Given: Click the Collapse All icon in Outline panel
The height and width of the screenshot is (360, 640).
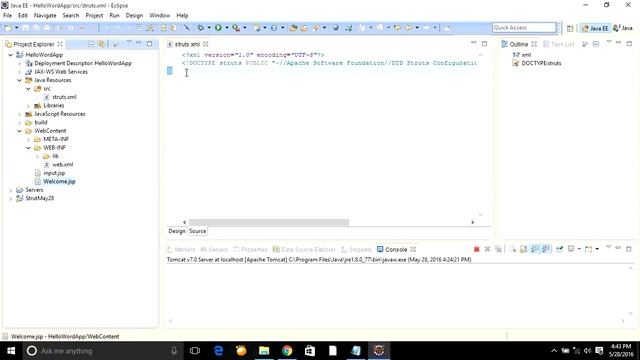Looking at the screenshot, I should [596, 44].
